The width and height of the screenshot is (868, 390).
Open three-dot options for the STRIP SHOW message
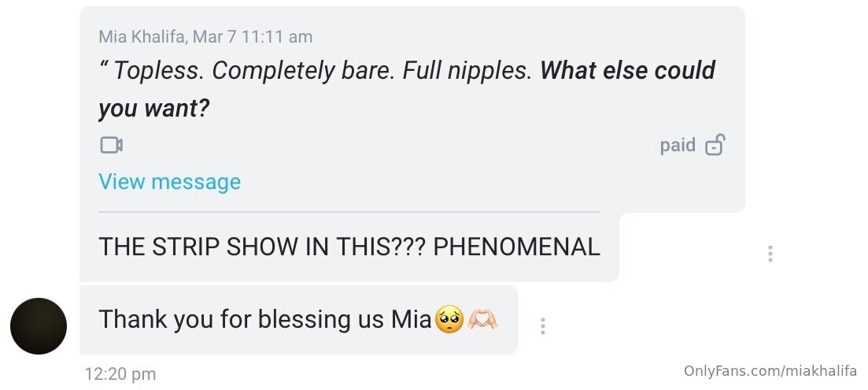tap(770, 254)
